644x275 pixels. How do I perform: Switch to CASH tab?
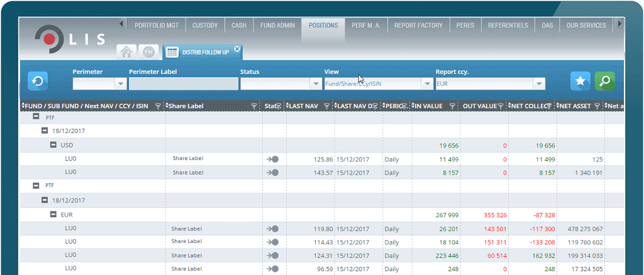pyautogui.click(x=238, y=25)
